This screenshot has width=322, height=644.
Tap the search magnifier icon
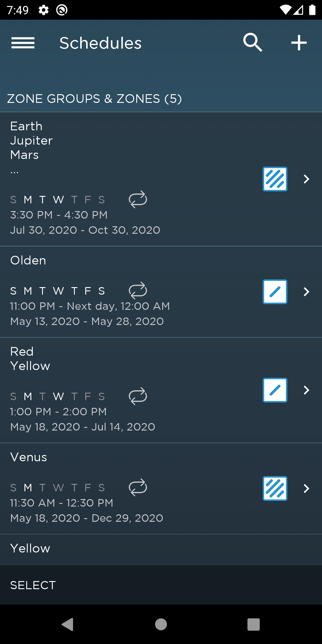pyautogui.click(x=253, y=43)
